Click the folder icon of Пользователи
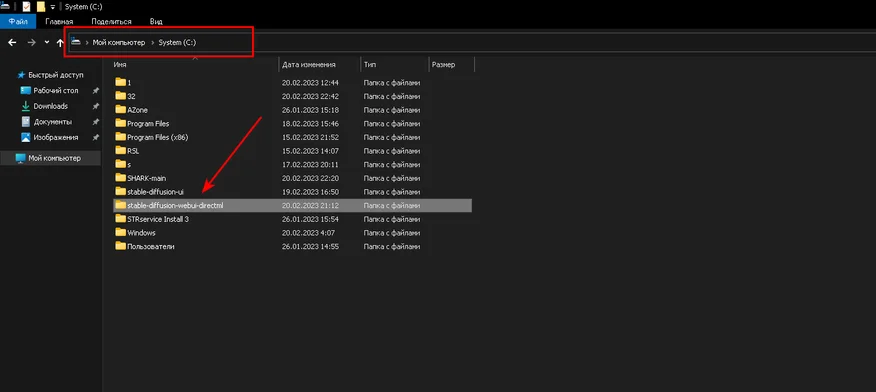 tap(120, 246)
